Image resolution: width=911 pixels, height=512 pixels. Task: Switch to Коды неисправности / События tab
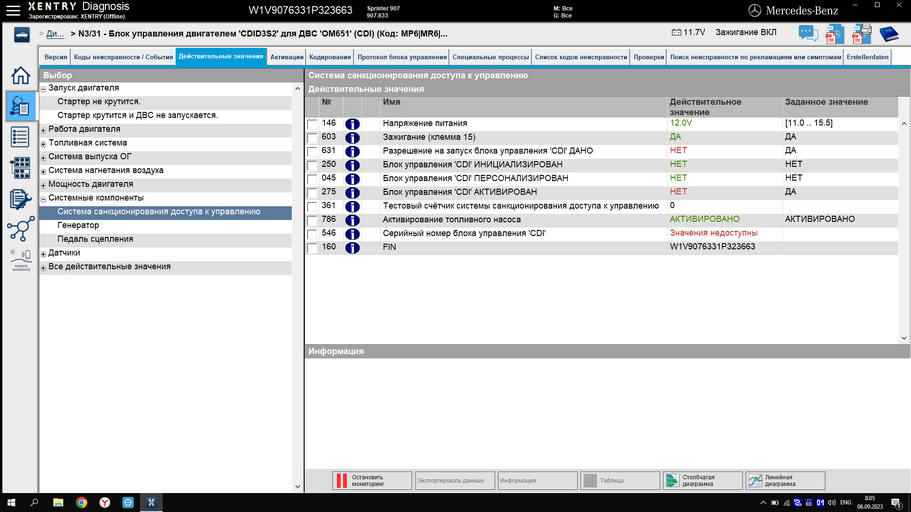point(123,57)
